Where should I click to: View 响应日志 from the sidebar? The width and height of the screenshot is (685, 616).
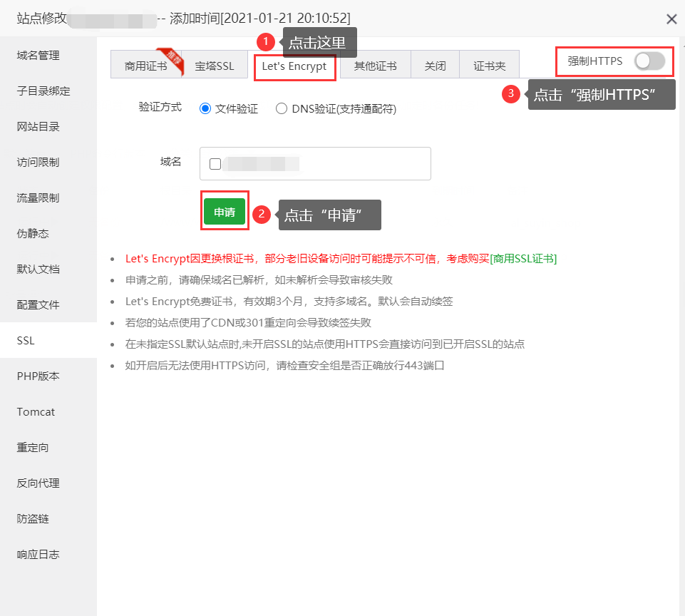[x=36, y=554]
